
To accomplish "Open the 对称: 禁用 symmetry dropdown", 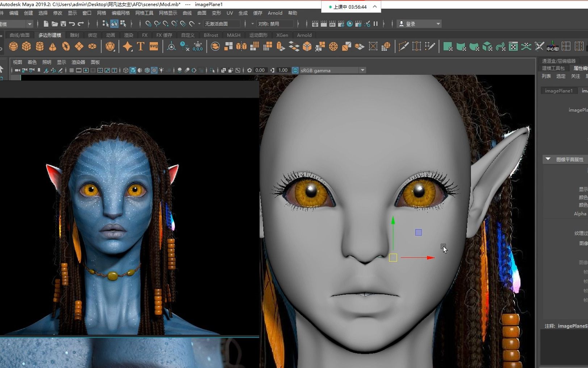I will 276,24.
